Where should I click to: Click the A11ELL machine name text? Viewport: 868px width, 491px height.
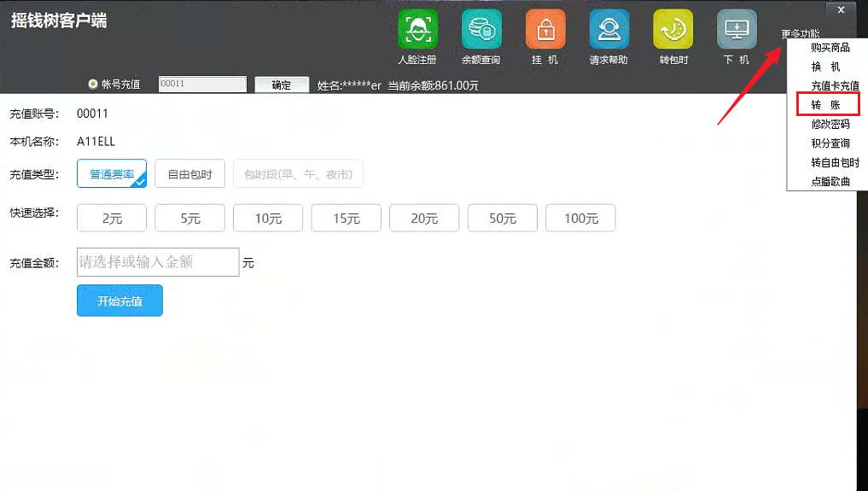coord(96,142)
